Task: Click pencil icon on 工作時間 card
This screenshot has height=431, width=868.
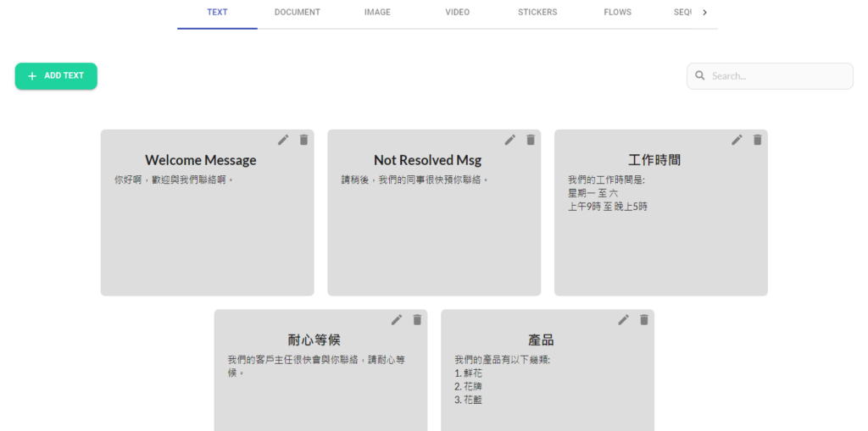Action: click(737, 140)
